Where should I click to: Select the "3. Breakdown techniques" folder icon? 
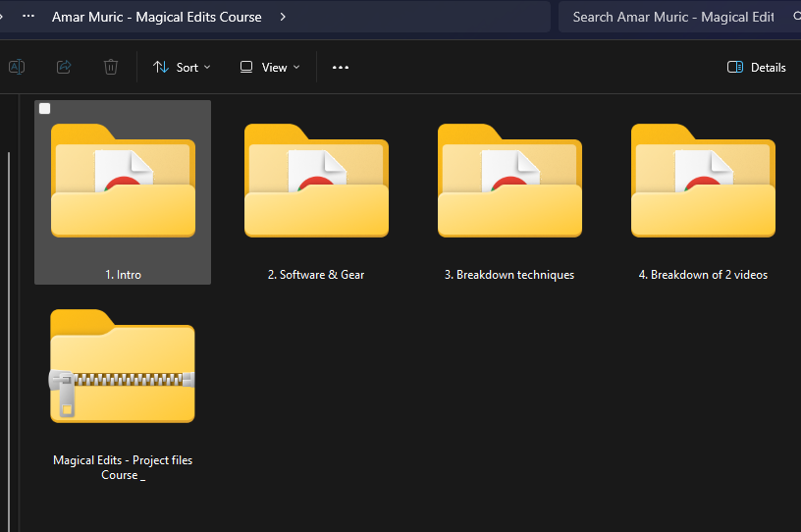(x=509, y=181)
